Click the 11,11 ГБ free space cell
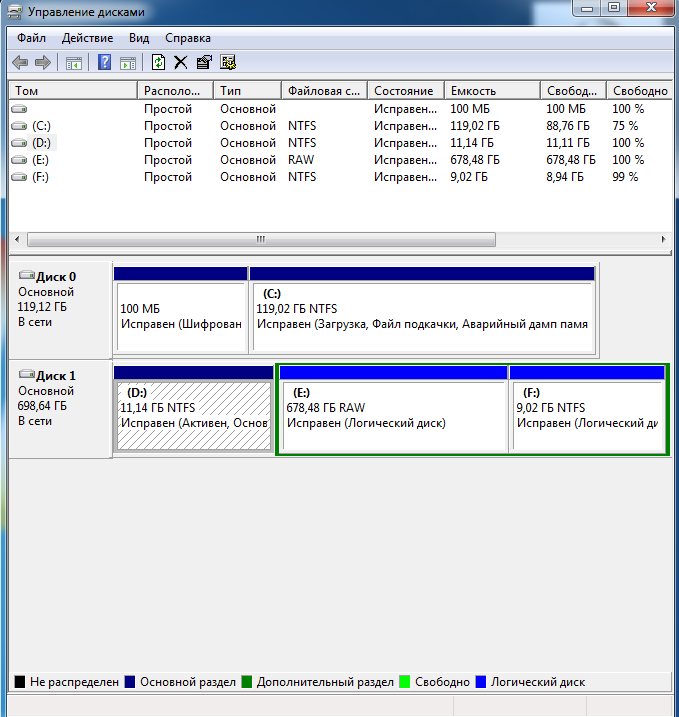The width and height of the screenshot is (679, 717). tap(567, 143)
